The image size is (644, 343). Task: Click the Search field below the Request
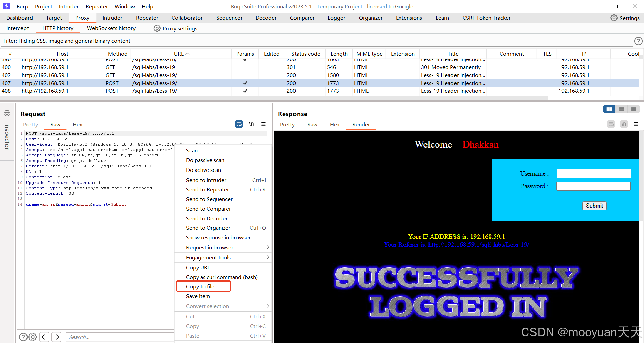tap(119, 337)
